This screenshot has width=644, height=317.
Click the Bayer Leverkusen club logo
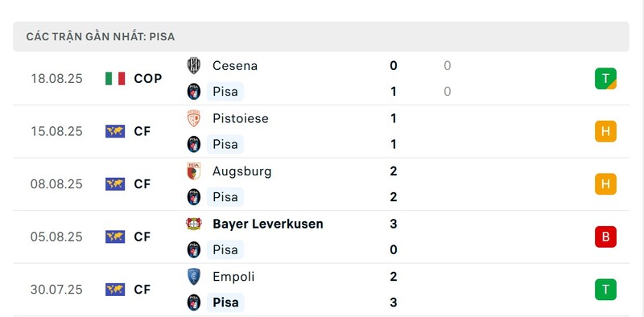pos(193,224)
